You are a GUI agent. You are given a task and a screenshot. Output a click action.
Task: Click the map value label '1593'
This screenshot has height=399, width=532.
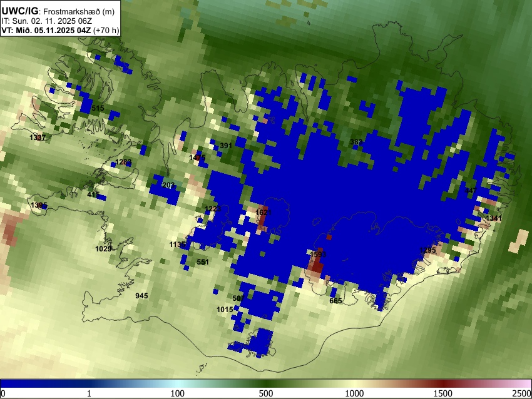click(x=318, y=255)
